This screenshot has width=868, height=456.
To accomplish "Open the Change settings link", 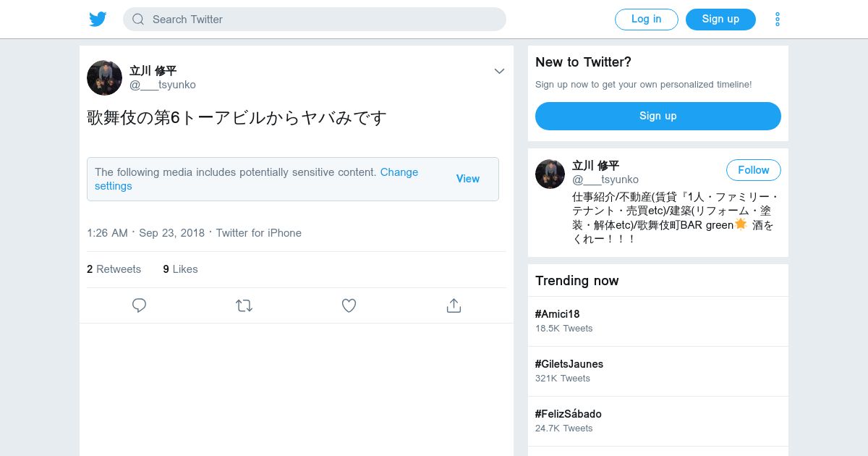I will click(399, 172).
